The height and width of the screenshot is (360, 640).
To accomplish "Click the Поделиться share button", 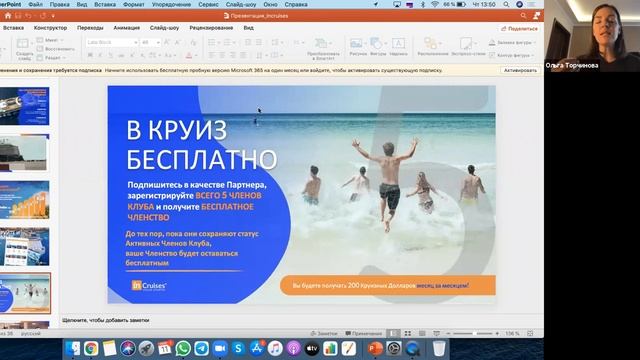I will click(519, 29).
